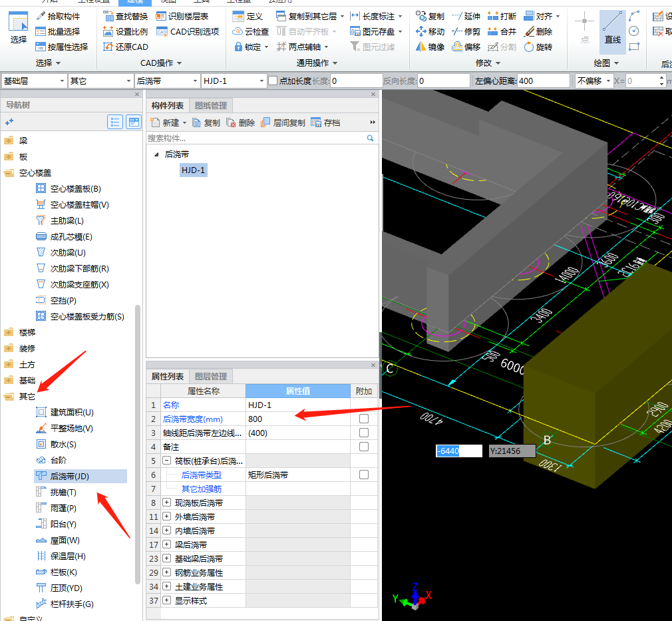This screenshot has width=672, height=621.
Task: Switch to the 图纸管理 tab
Action: coord(211,106)
